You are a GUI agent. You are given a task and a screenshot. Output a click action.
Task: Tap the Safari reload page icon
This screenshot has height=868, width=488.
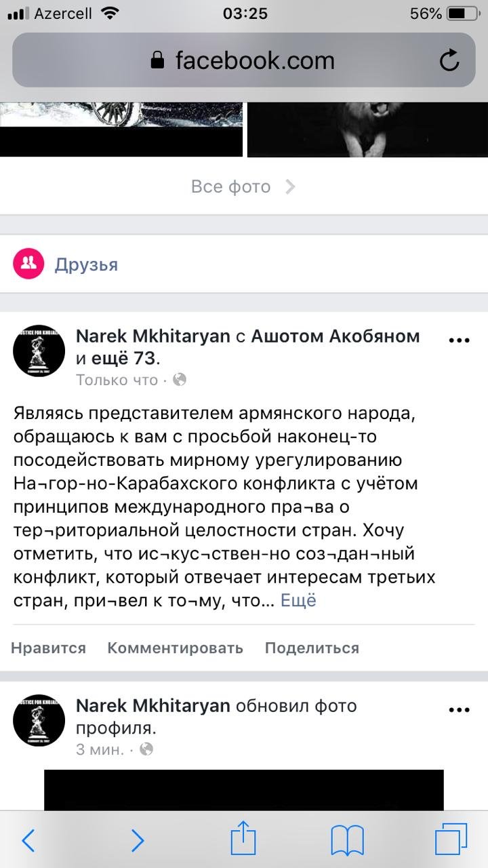point(449,61)
